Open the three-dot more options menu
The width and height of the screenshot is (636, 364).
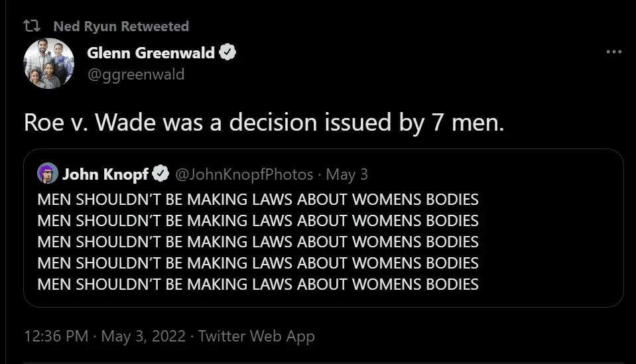click(614, 52)
